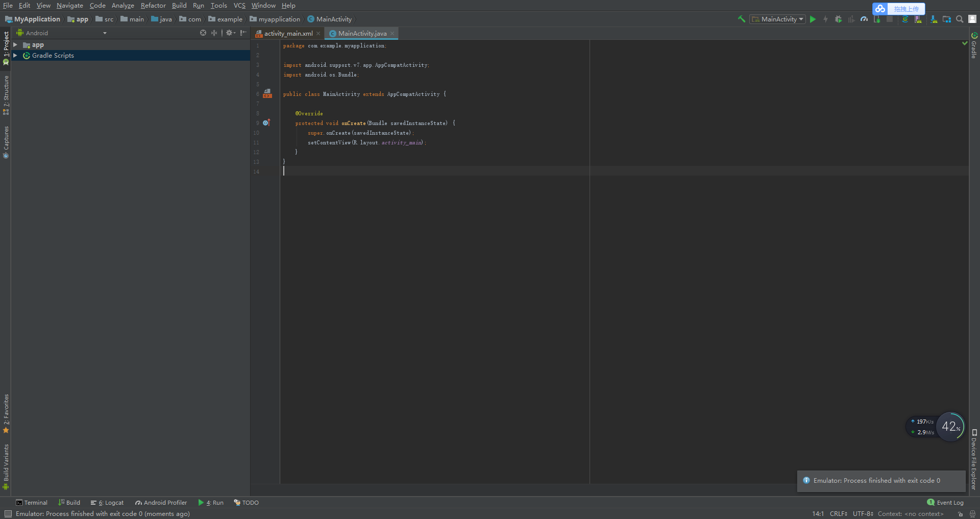Open the 6: Logcat tool window

click(x=107, y=503)
